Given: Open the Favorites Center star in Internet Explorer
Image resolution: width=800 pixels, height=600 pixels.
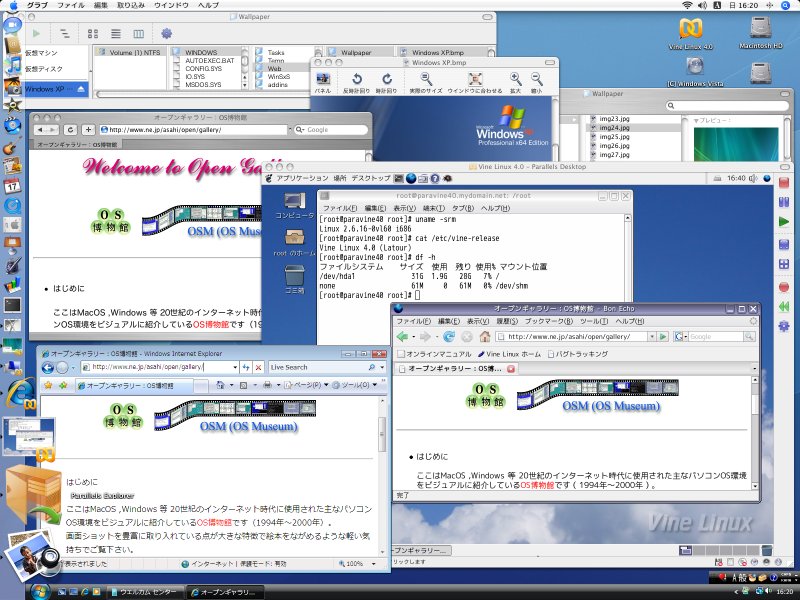Looking at the screenshot, I should point(48,386).
